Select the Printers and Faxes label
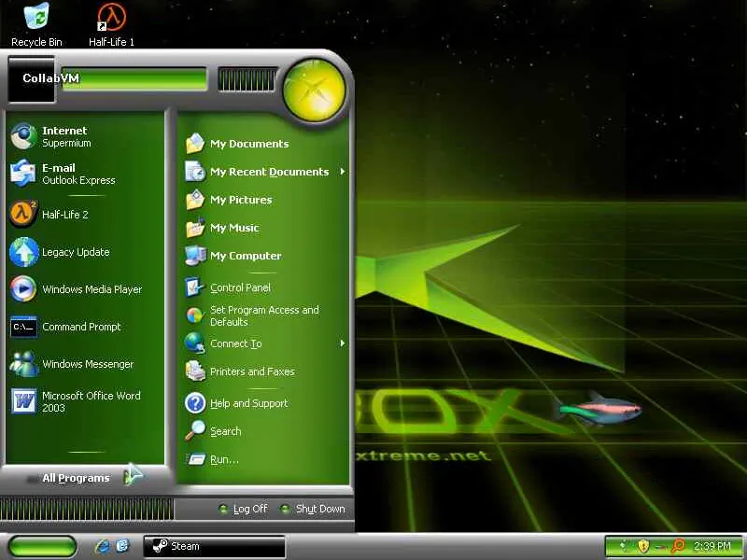The width and height of the screenshot is (747, 560). 252,371
